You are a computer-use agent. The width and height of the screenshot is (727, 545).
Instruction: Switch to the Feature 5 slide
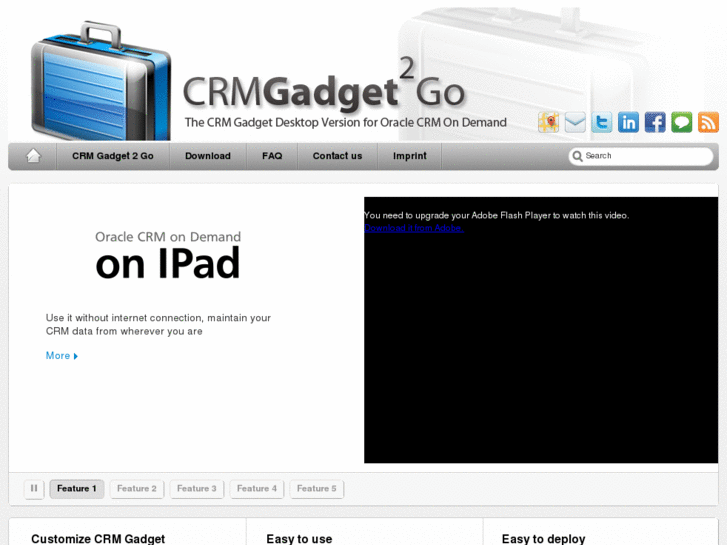317,488
